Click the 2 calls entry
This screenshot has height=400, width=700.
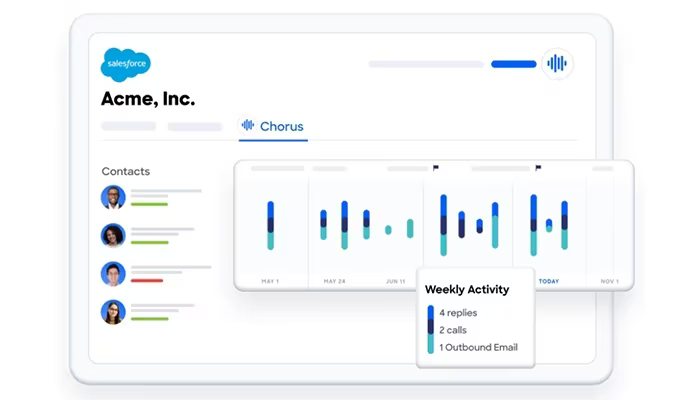pos(453,330)
